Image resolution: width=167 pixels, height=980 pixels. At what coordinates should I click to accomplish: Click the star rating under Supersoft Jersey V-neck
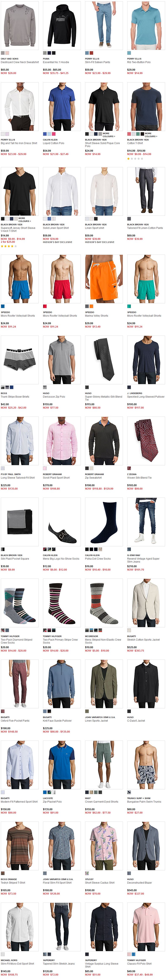(9, 246)
